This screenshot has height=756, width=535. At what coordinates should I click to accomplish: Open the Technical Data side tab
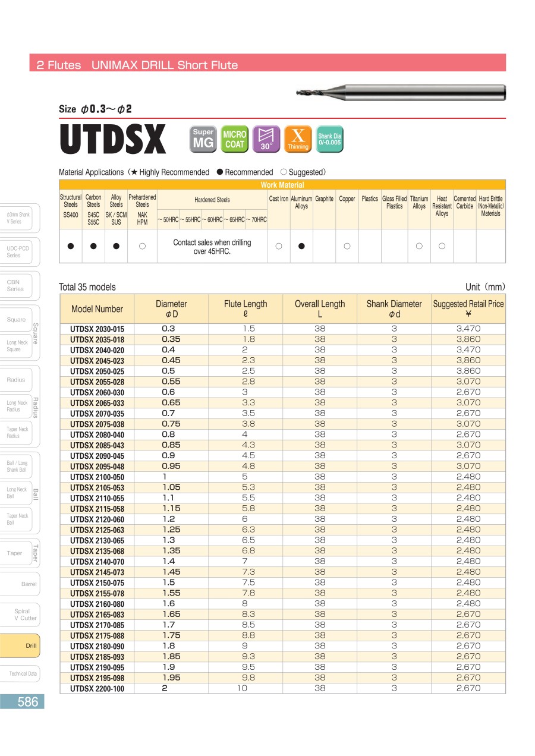[x=21, y=674]
